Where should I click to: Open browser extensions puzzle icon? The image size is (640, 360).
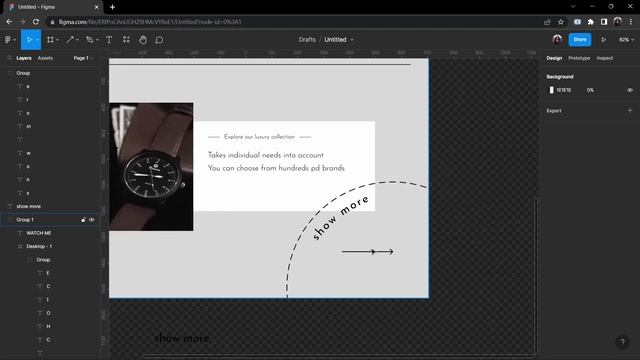click(x=591, y=22)
